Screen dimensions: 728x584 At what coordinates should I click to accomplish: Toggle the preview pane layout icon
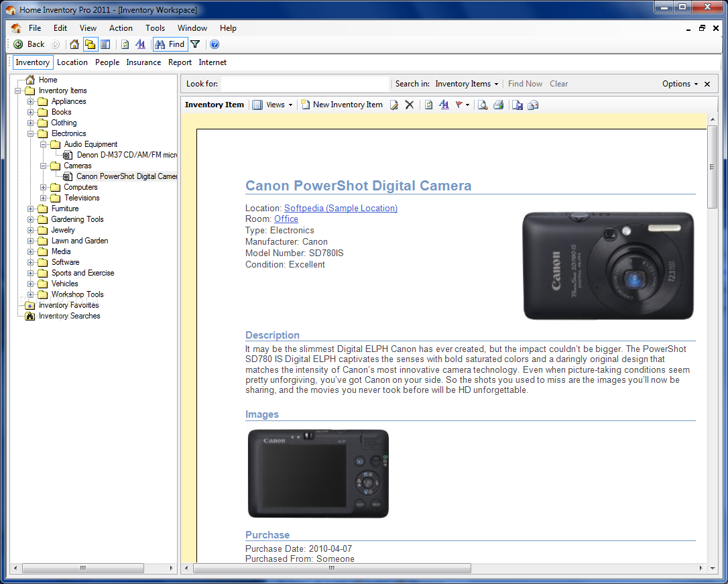click(x=105, y=44)
